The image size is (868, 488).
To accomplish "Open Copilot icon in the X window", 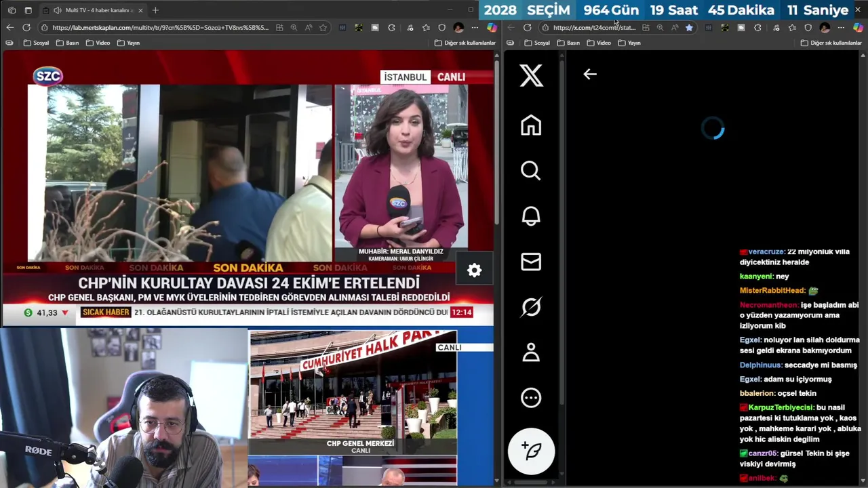I will 859,28.
